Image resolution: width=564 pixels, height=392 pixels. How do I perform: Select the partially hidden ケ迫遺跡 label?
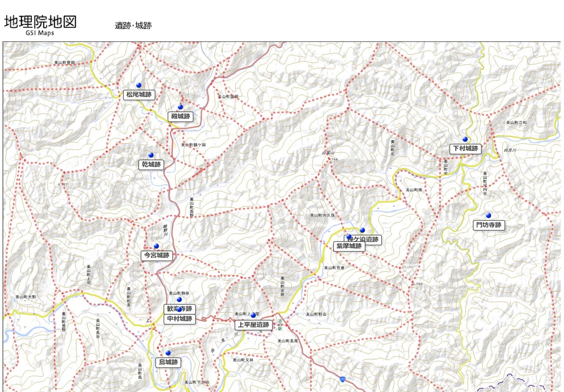[363, 239]
